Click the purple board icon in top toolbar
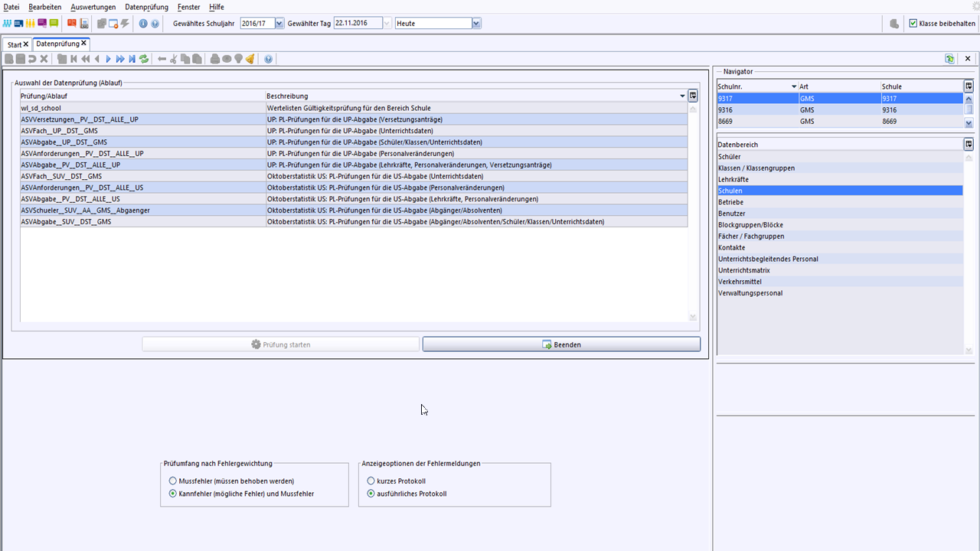Image resolution: width=980 pixels, height=551 pixels. pyautogui.click(x=42, y=24)
